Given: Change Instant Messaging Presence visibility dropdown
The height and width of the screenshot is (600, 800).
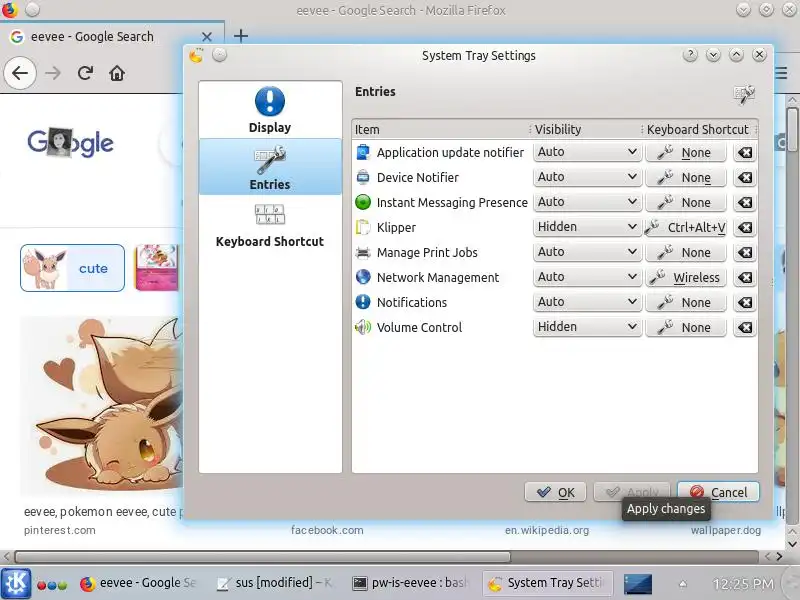Looking at the screenshot, I should [x=587, y=202].
